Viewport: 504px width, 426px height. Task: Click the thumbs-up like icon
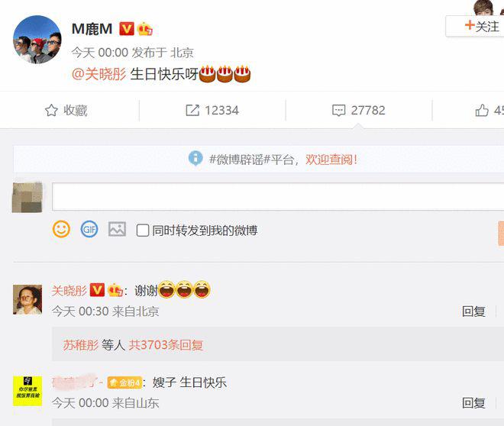482,110
